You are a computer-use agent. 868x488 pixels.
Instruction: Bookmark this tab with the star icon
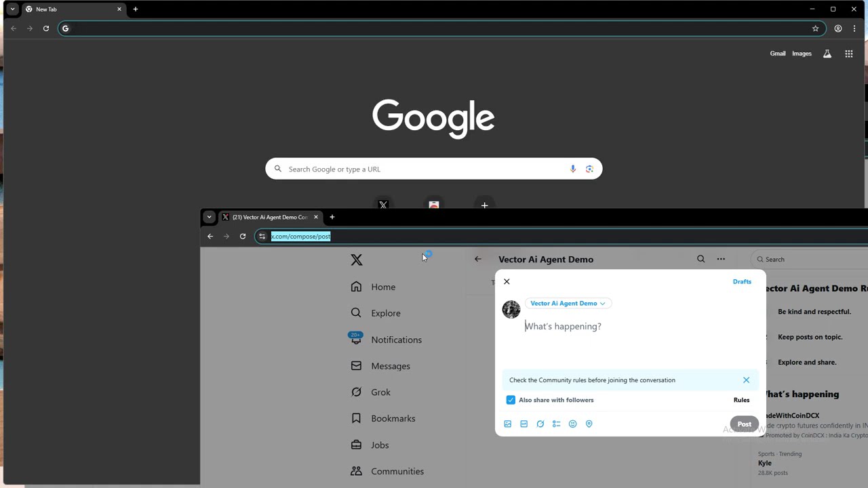tap(816, 28)
